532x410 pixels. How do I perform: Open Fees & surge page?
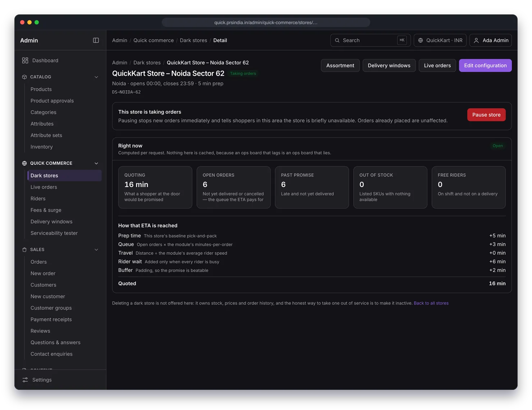pyautogui.click(x=65, y=210)
